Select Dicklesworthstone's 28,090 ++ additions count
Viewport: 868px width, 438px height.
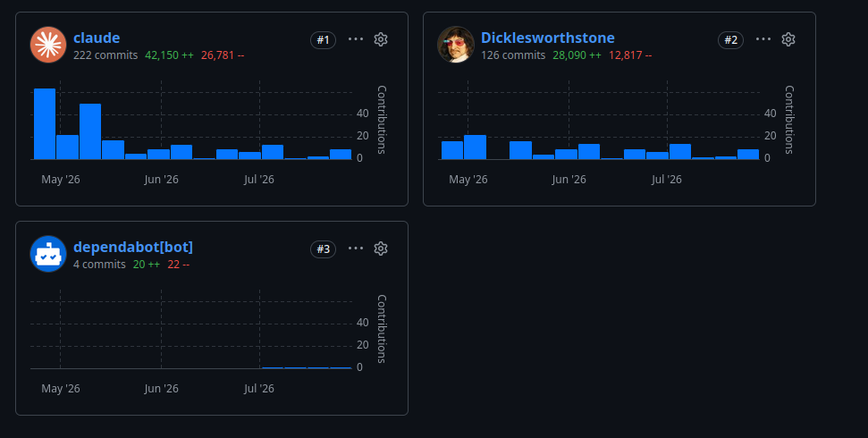tap(577, 55)
